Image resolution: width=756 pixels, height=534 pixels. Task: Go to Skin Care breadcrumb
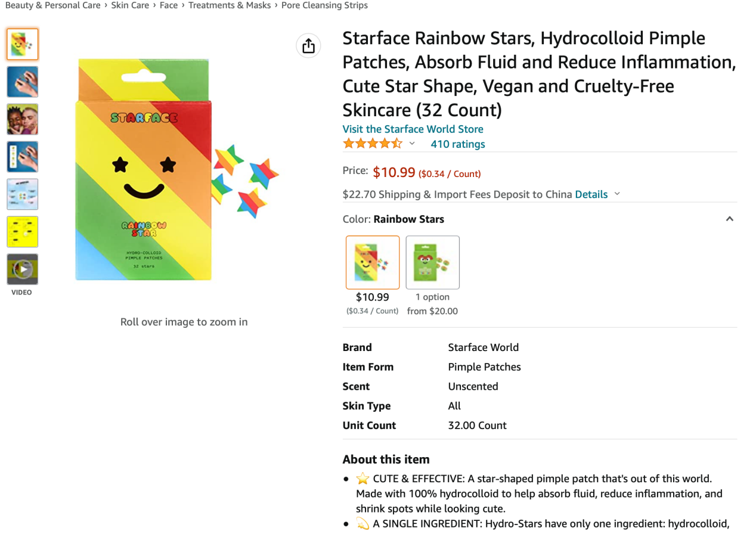(130, 5)
